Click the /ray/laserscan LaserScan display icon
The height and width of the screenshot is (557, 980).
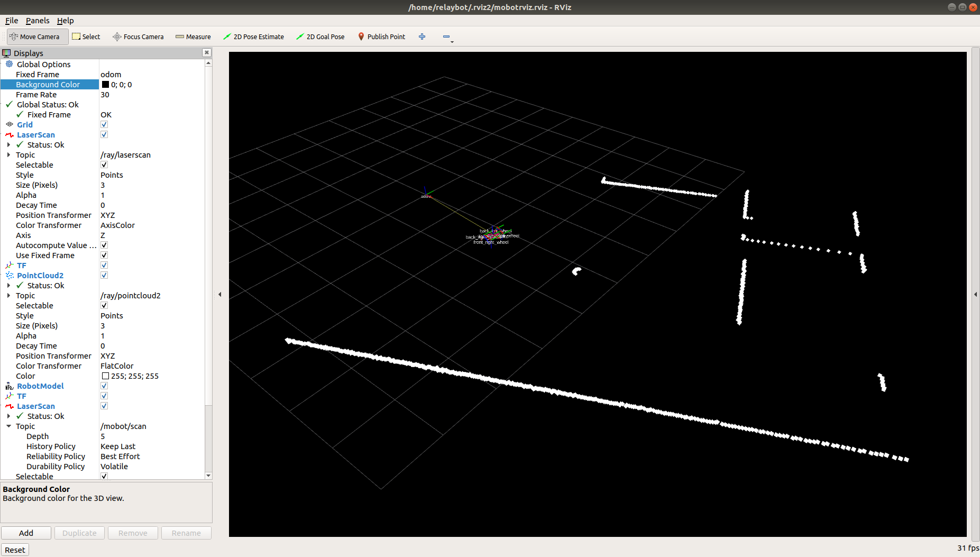10,134
